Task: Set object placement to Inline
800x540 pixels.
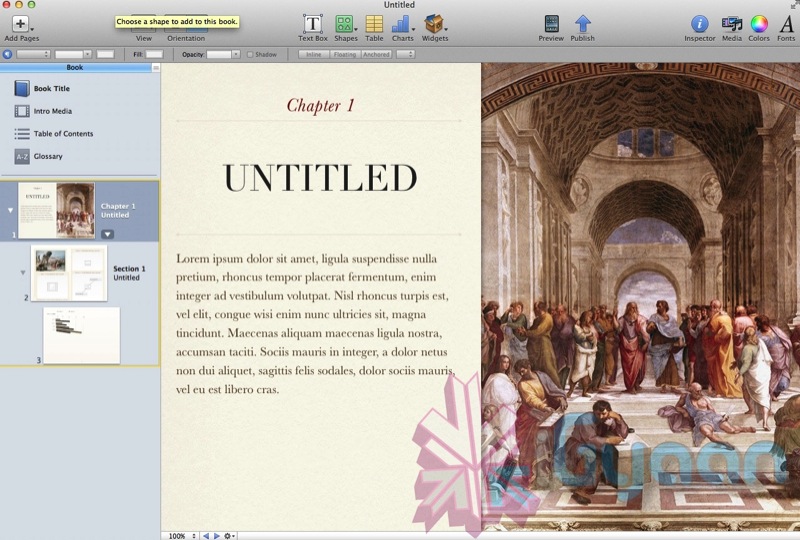Action: [312, 54]
